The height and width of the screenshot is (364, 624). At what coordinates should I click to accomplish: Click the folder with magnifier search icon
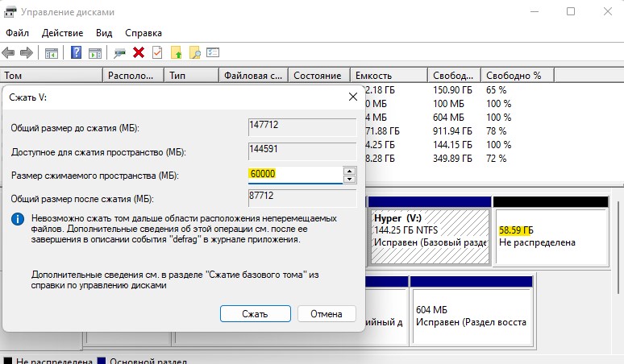coord(194,52)
